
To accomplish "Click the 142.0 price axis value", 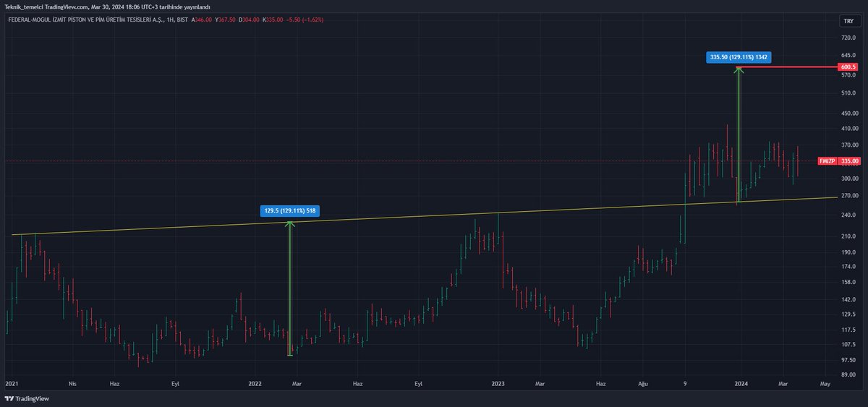I will [848, 299].
